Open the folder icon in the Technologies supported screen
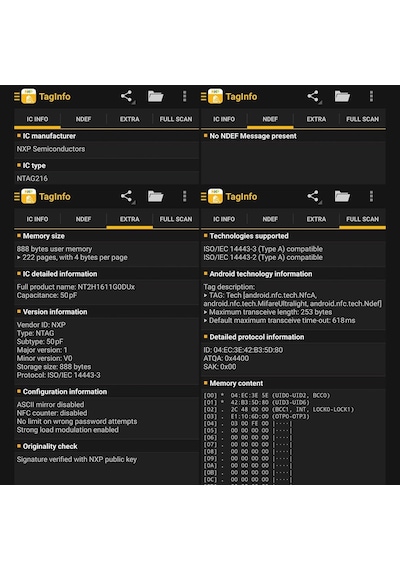400x570 pixels. click(342, 196)
